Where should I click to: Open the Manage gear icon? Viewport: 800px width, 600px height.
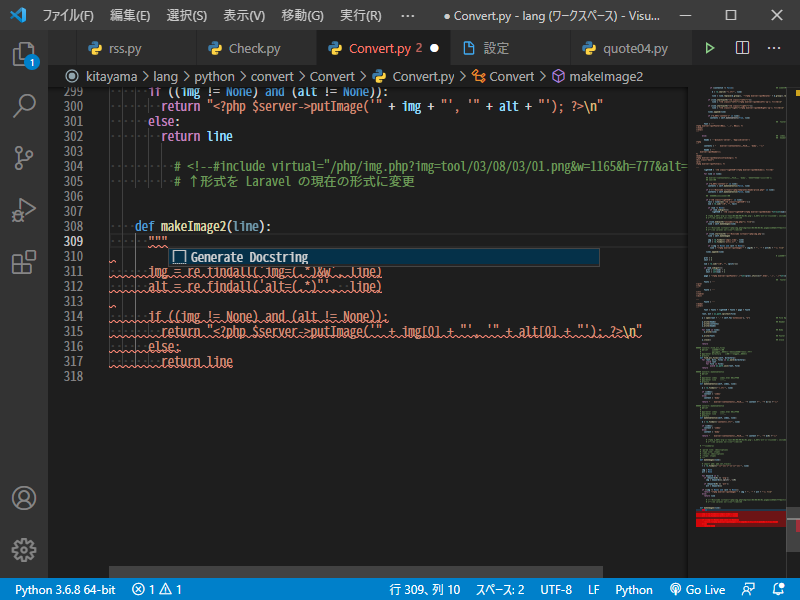click(24, 549)
